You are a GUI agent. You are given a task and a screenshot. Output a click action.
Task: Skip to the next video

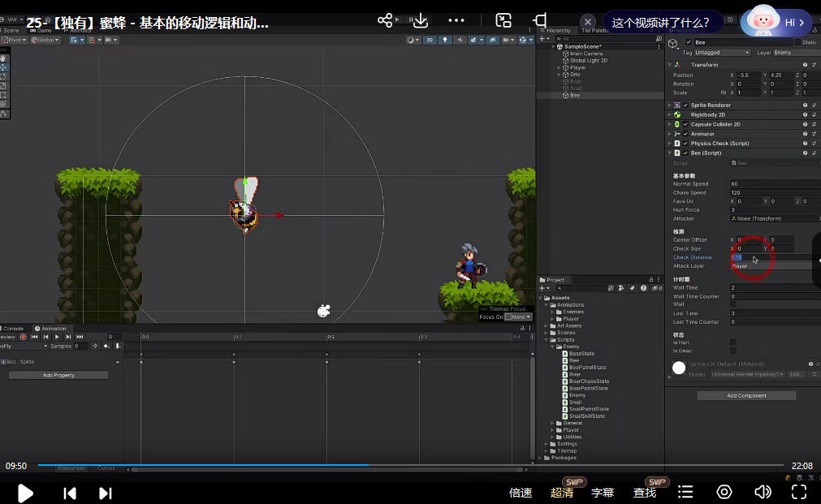pos(105,493)
